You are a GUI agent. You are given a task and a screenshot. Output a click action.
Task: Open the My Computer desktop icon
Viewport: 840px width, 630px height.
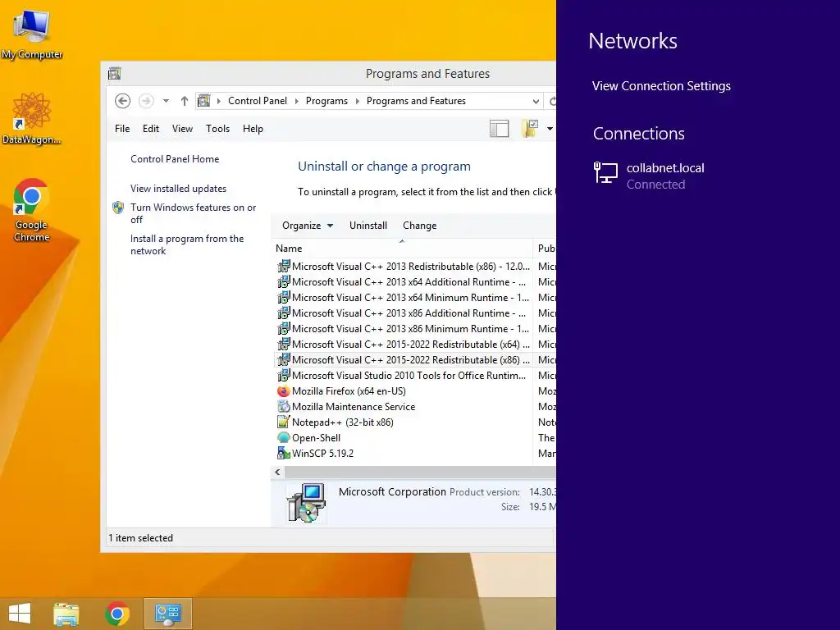[x=32, y=34]
